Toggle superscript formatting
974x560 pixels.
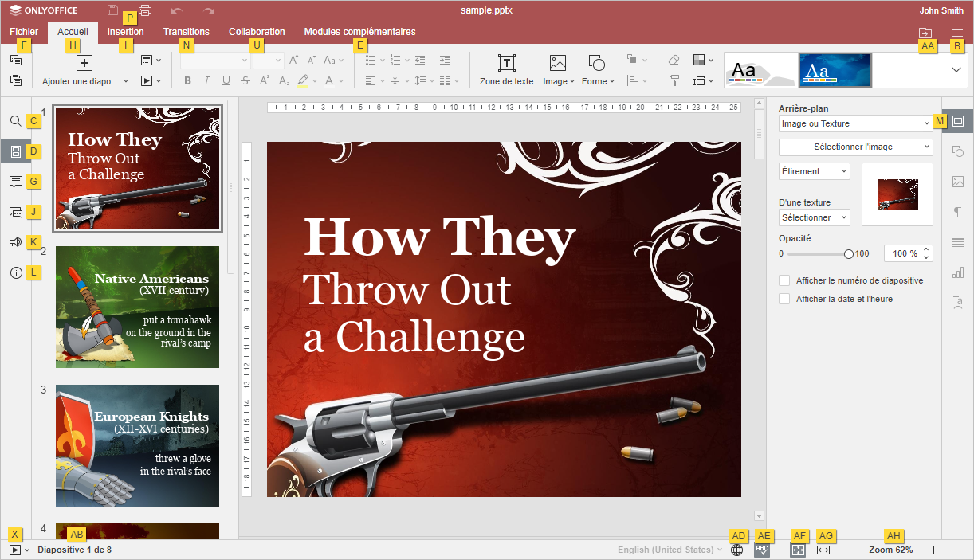[264, 80]
